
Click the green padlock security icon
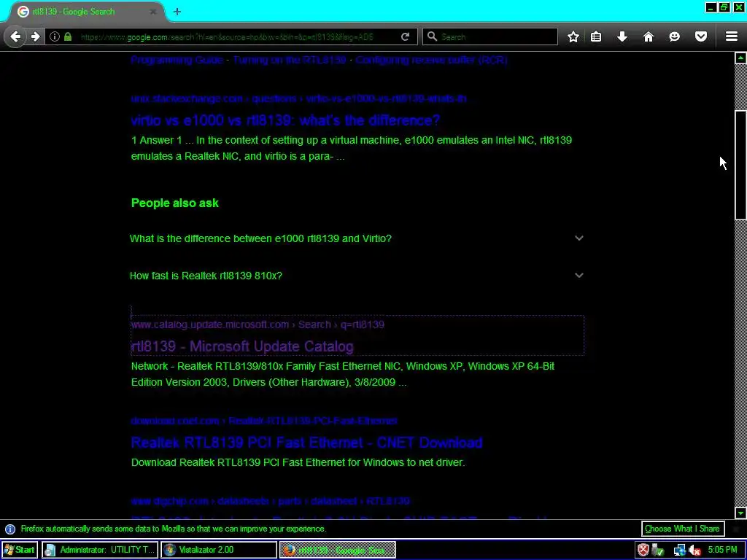coord(68,36)
